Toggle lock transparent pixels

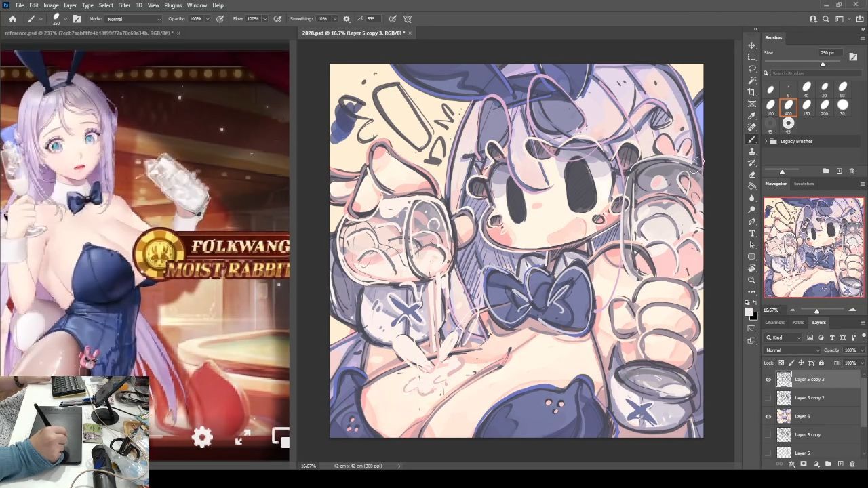click(781, 363)
